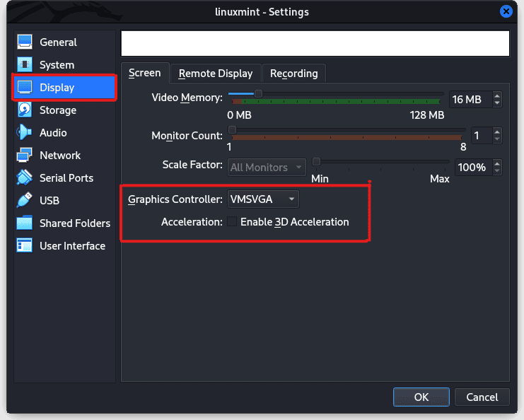
Task: Switch to the Screen tab
Action: click(x=145, y=73)
